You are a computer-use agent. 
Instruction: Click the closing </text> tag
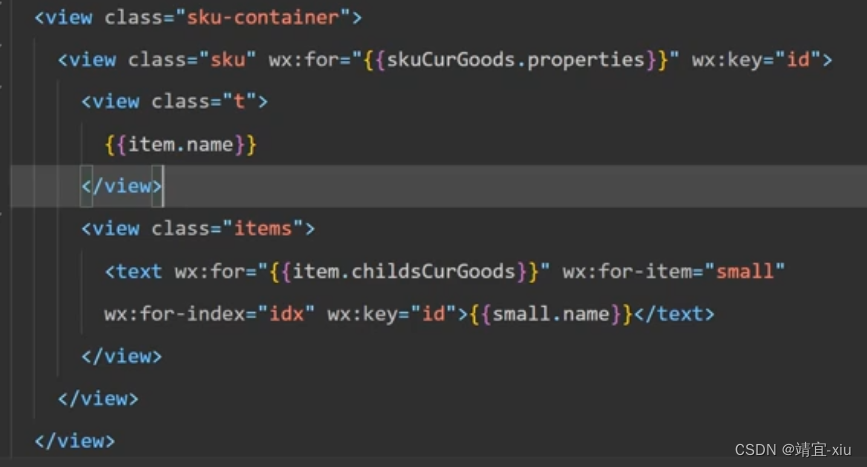[674, 314]
